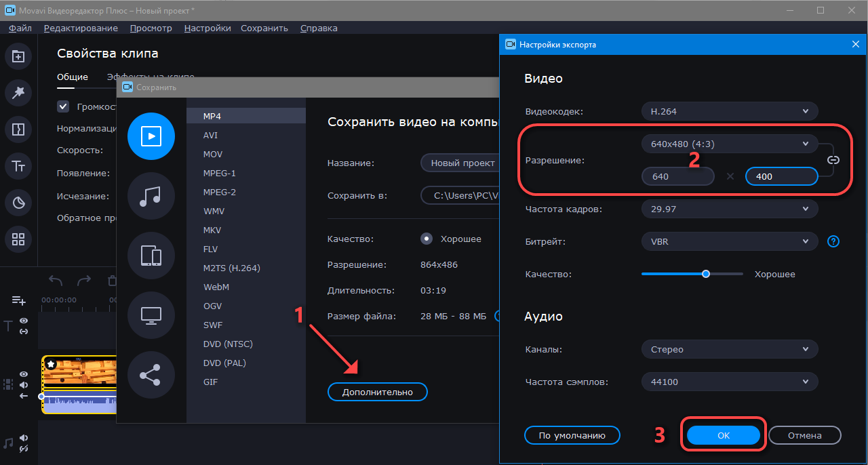Select the Хорошее quality radio button
868x465 pixels.
coord(427,239)
